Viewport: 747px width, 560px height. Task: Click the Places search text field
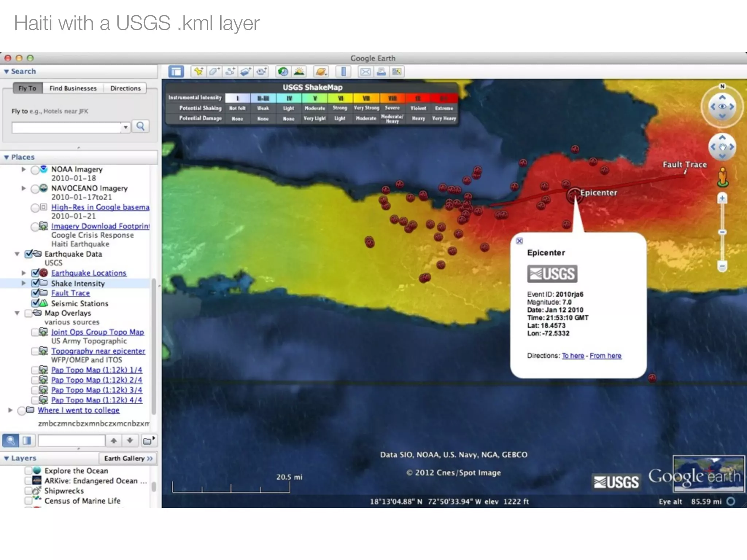(x=71, y=440)
